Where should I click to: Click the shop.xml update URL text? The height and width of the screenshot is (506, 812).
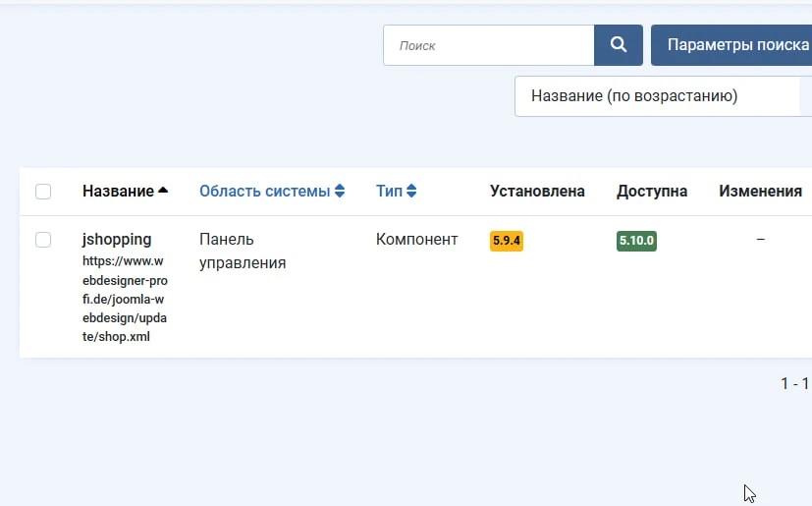click(x=125, y=299)
